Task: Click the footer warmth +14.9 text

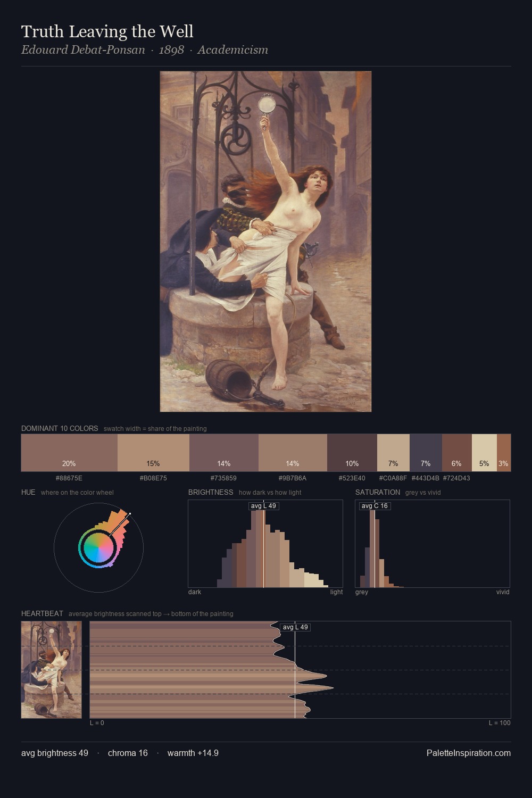Action: [193, 753]
